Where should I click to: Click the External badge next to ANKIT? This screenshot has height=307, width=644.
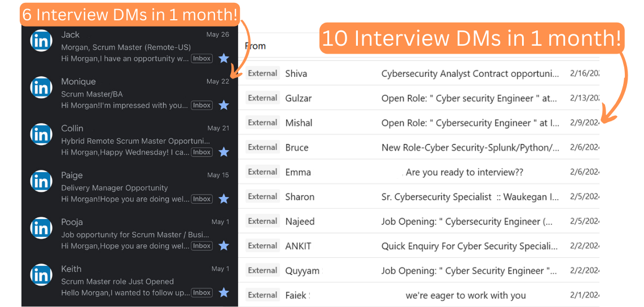coord(262,246)
